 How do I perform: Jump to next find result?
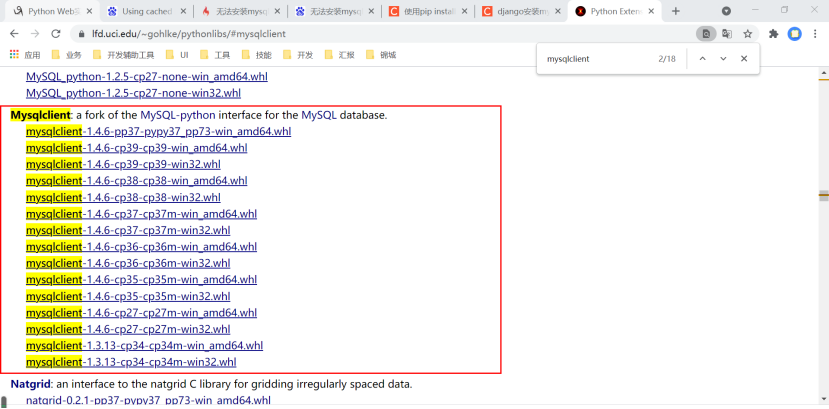click(x=723, y=59)
